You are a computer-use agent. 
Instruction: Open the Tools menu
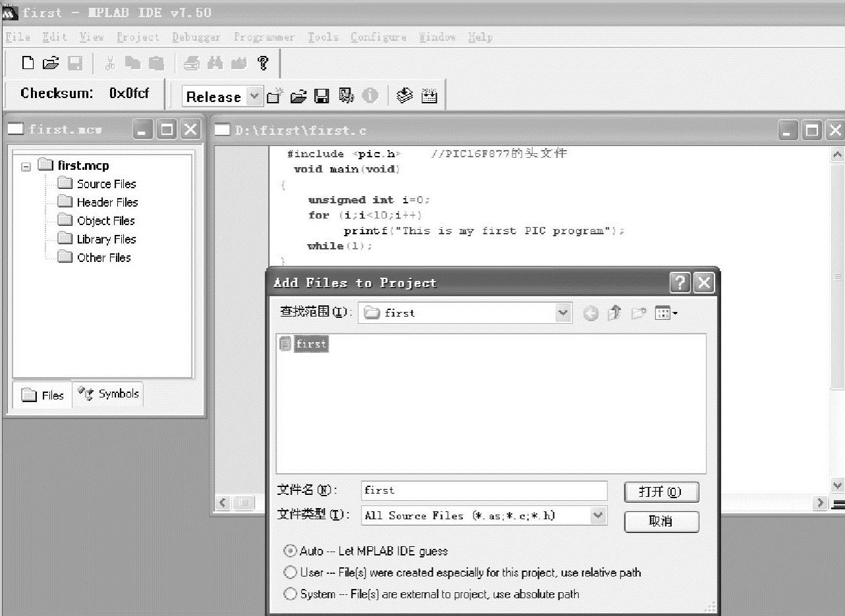tap(323, 37)
